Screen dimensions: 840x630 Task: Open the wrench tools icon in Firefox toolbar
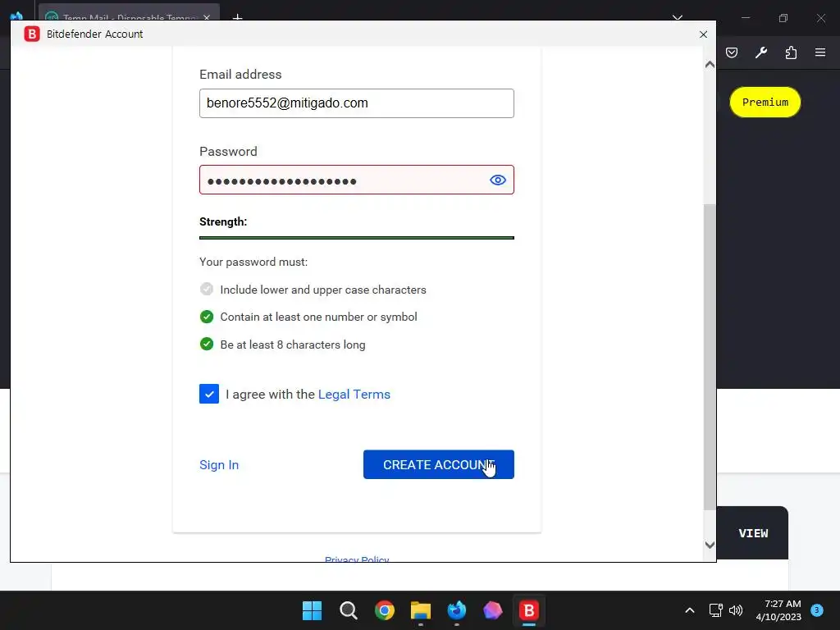(761, 52)
